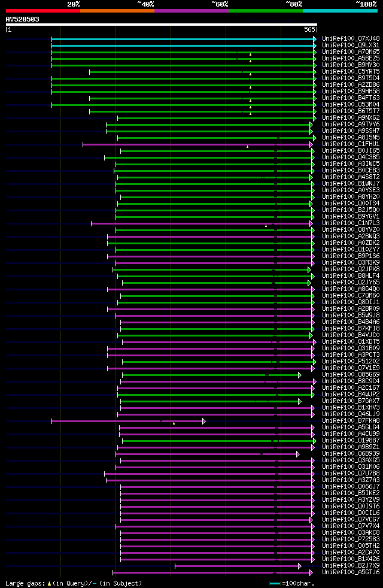383x588 pixels.
Task: Click the cyan alignment bar for UniRef100_Q9LX31
Action: (183, 46)
